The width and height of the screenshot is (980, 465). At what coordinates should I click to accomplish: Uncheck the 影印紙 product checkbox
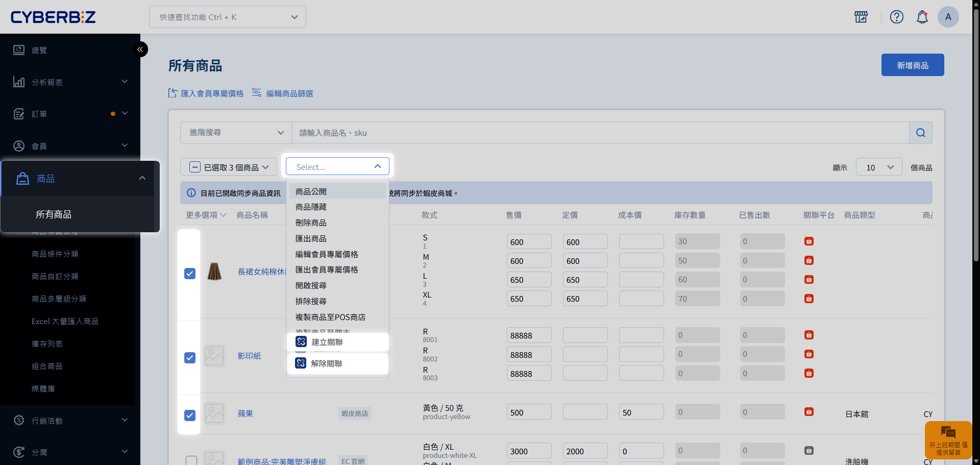click(190, 358)
